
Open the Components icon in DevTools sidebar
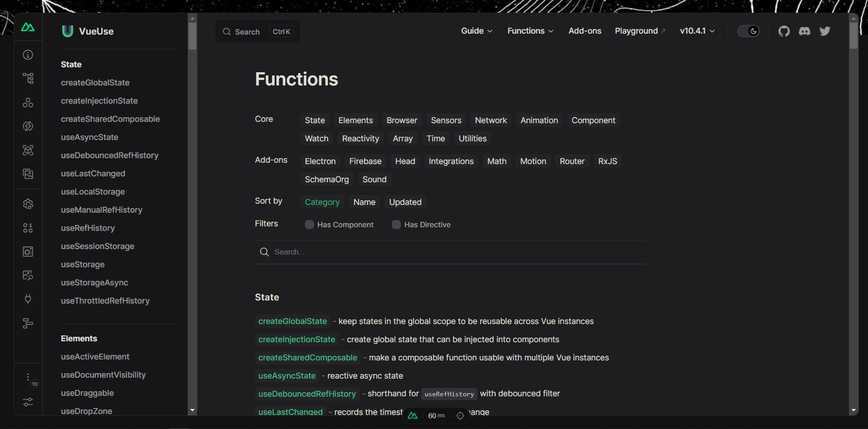28,103
